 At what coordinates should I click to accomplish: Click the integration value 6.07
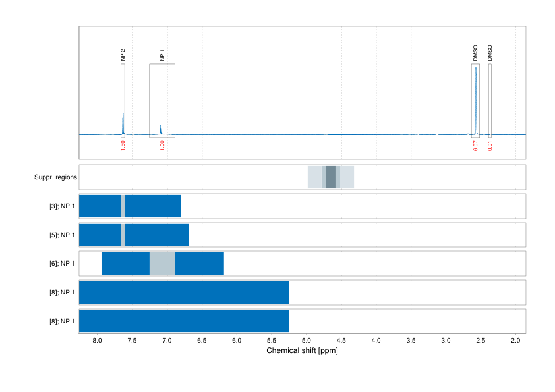tap(476, 144)
